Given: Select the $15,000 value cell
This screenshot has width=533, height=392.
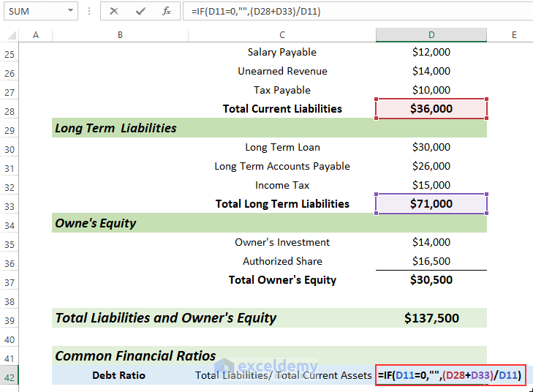Looking at the screenshot, I should tap(431, 185).
